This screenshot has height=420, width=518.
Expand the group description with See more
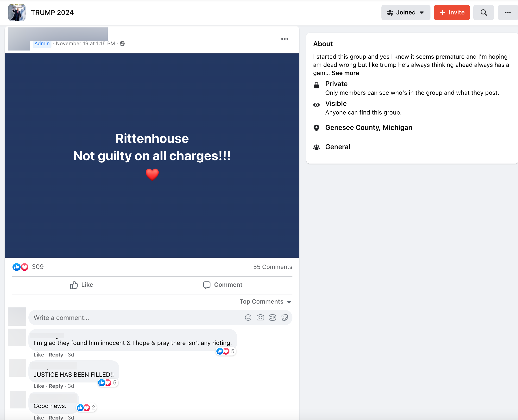(x=345, y=73)
